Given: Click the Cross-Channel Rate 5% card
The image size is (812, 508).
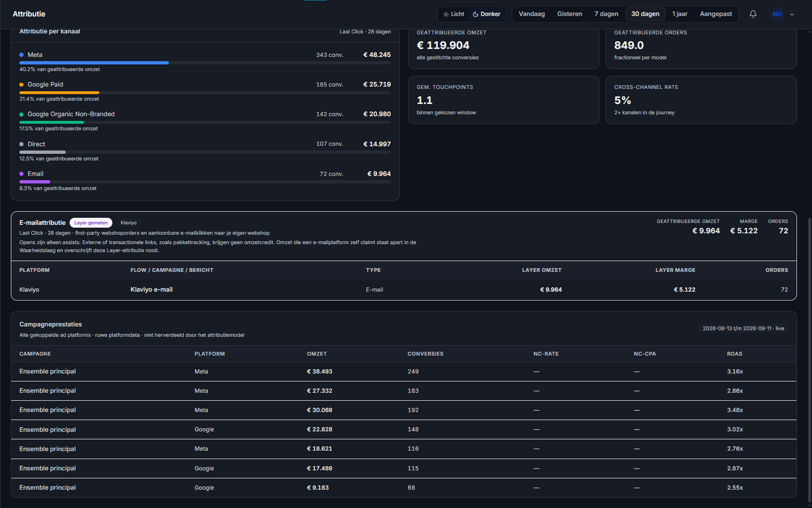Looking at the screenshot, I should (x=701, y=100).
